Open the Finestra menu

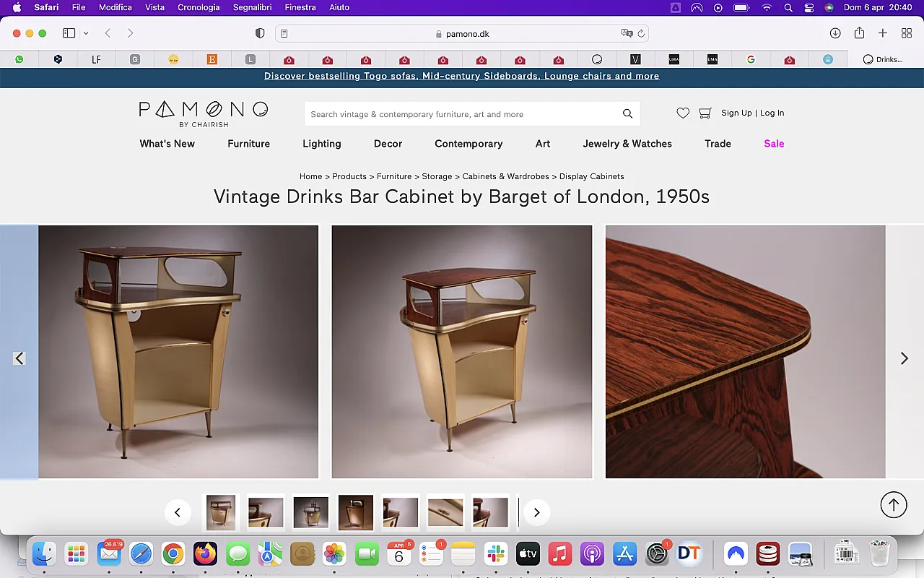tap(300, 7)
